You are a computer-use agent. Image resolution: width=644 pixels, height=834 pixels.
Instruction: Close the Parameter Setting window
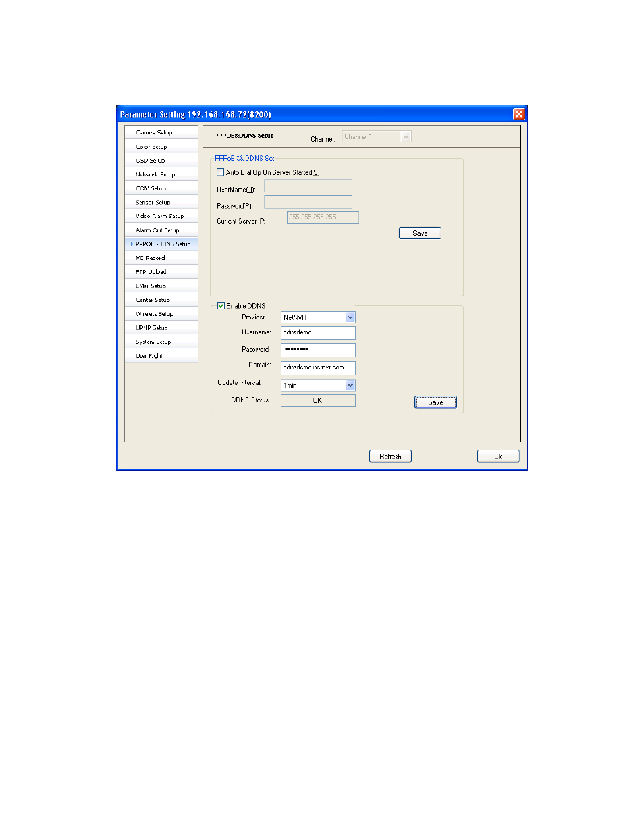(x=518, y=114)
